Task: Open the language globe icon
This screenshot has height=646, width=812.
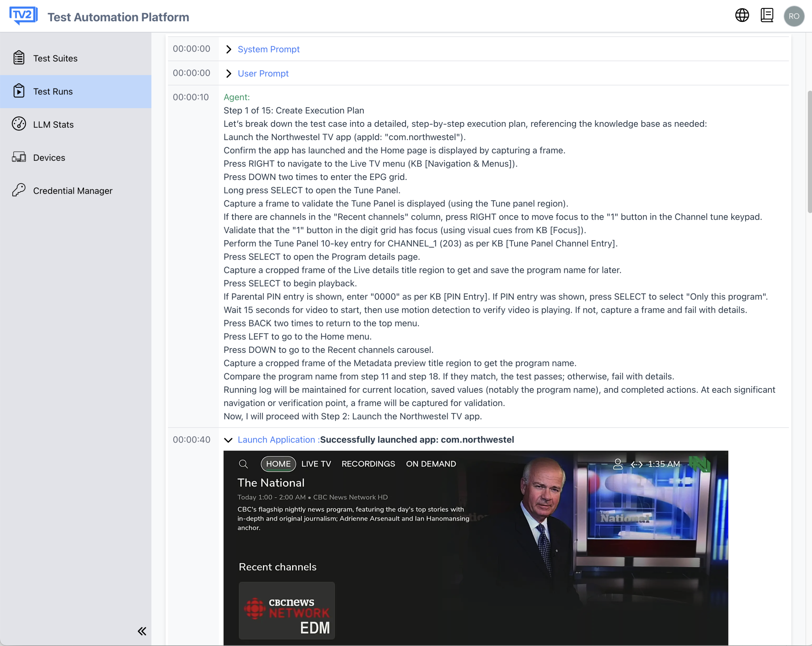Action: [742, 16]
